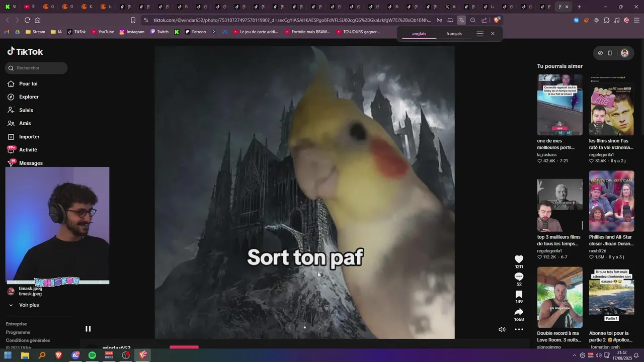Open 'une de mes meilleures perfs' video thumbnail
Image resolution: width=644 pixels, height=362 pixels.
[x=559, y=105]
